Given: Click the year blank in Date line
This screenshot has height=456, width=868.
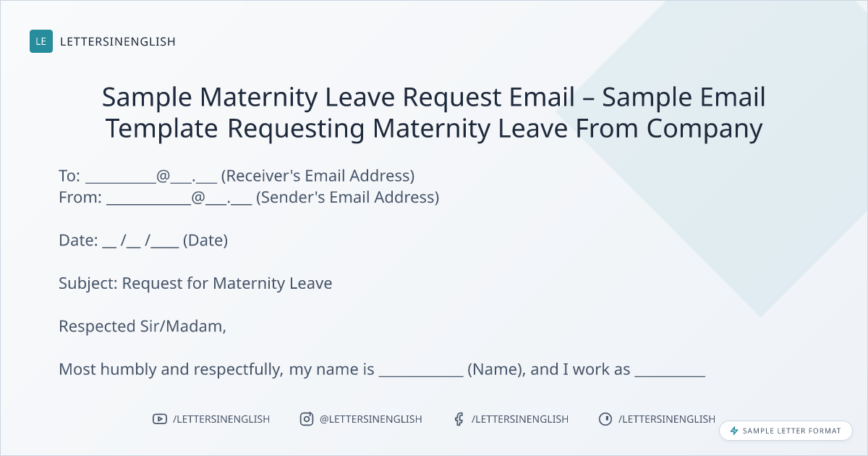Looking at the screenshot, I should coord(166,242).
